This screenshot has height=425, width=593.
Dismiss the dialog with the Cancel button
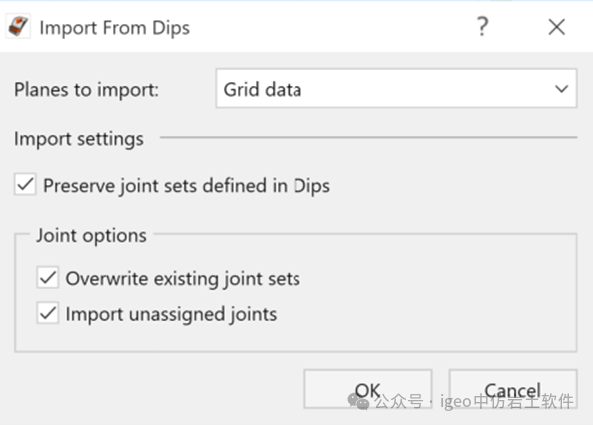point(513,389)
